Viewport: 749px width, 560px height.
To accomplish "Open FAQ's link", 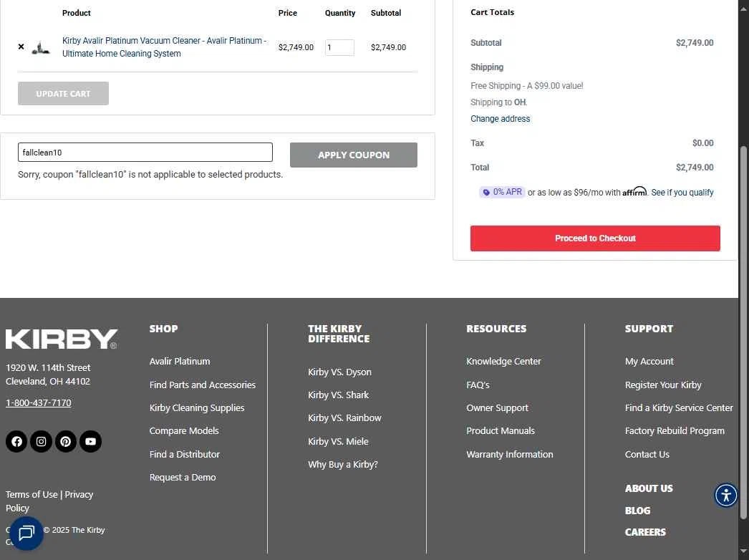I will (x=478, y=385).
